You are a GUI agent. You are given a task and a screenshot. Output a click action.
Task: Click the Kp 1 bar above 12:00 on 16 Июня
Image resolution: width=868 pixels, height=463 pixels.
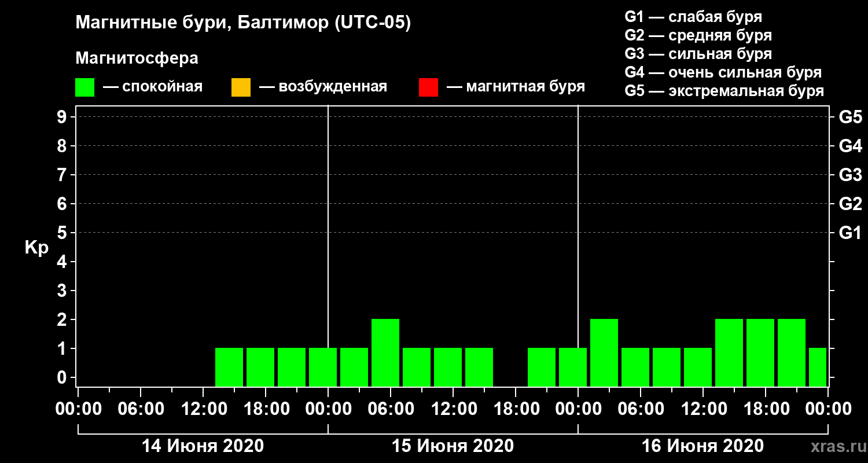pyautogui.click(x=698, y=367)
